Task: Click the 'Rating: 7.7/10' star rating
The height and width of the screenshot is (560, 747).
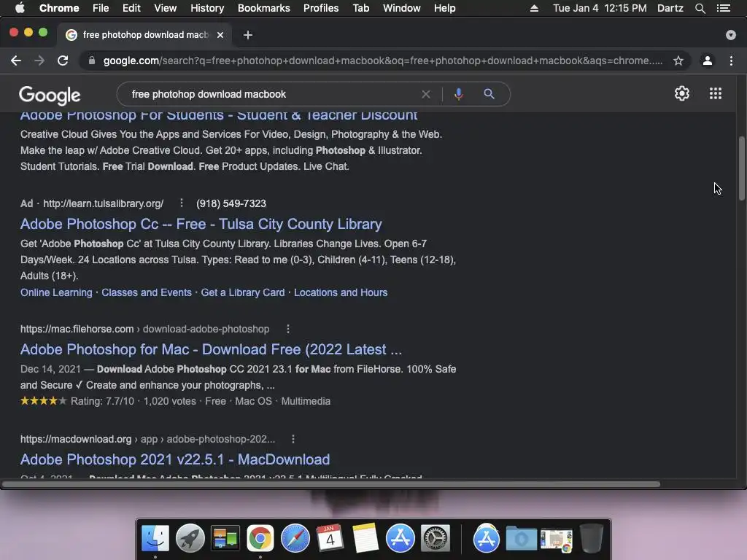Action: tap(77, 401)
